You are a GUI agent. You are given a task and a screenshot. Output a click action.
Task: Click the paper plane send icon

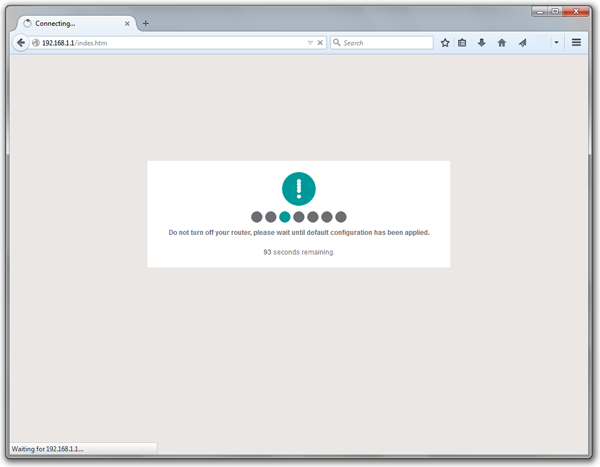pos(522,42)
